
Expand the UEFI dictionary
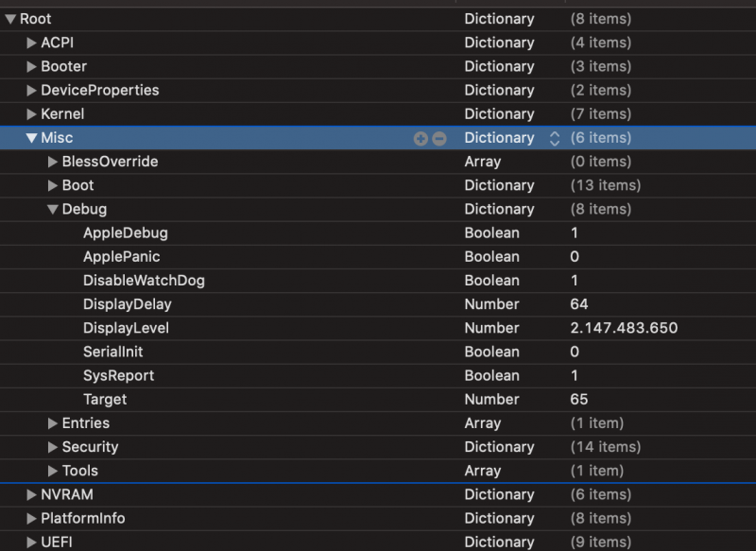(x=32, y=542)
